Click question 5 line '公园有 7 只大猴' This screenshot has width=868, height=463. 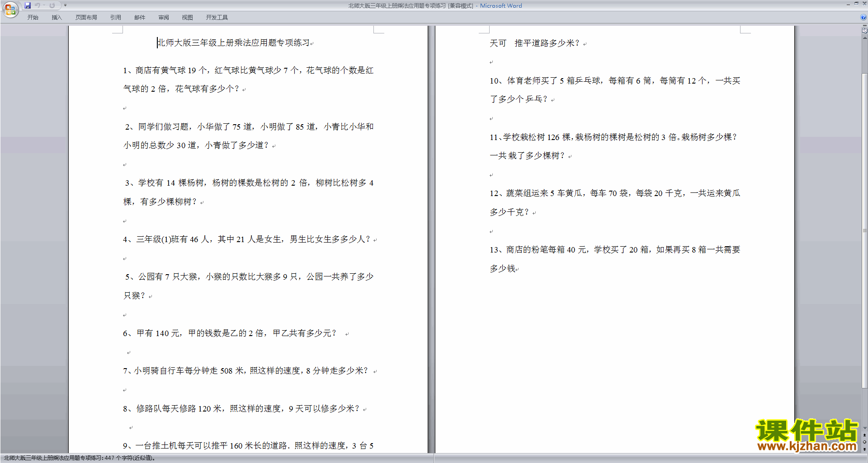[x=249, y=277]
